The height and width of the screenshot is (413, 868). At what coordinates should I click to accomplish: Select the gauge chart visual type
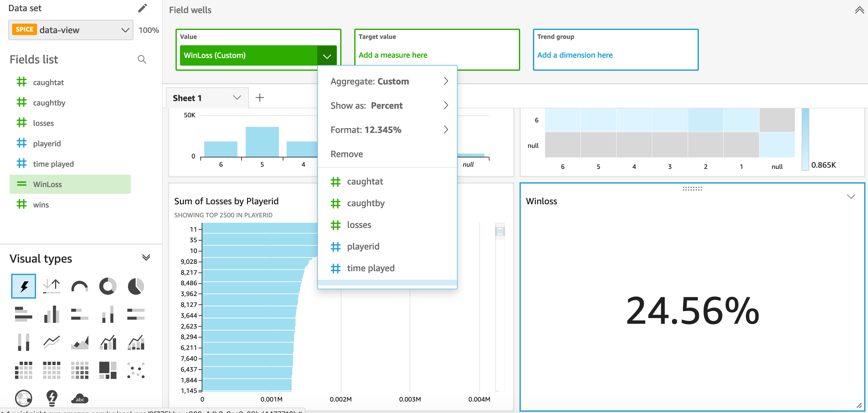[x=79, y=286]
